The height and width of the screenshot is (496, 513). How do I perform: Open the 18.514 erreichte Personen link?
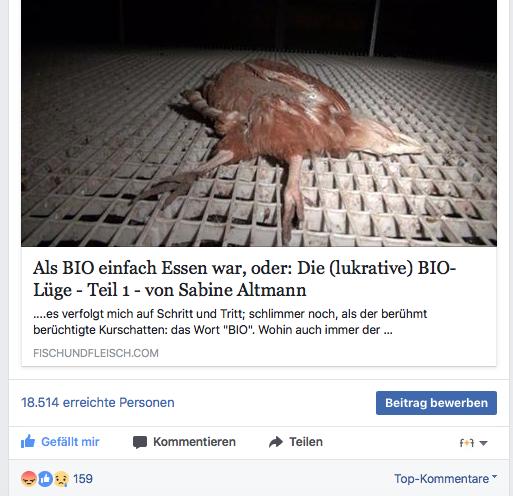[x=98, y=402]
